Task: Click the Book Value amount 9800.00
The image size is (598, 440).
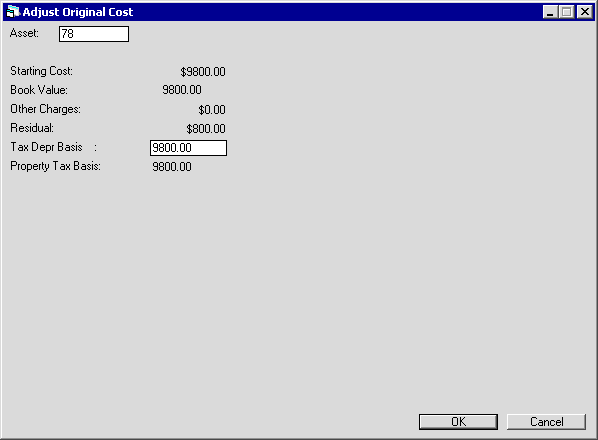Action: (x=182, y=90)
